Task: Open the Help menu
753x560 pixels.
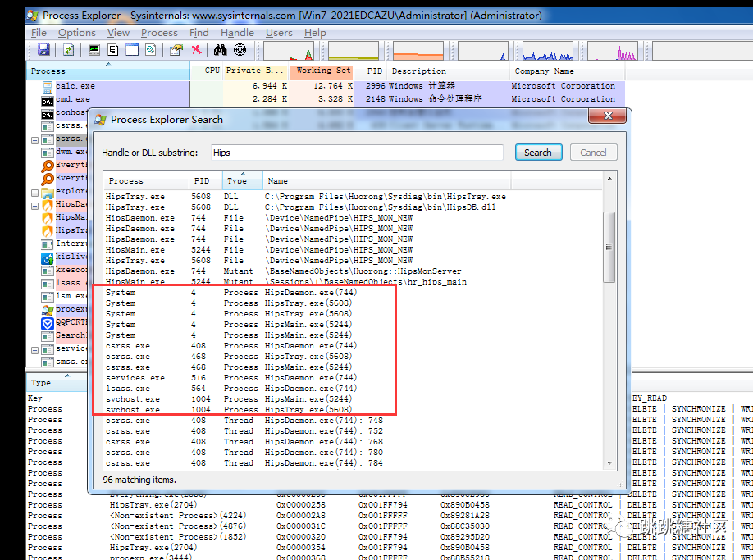Action: [x=315, y=33]
